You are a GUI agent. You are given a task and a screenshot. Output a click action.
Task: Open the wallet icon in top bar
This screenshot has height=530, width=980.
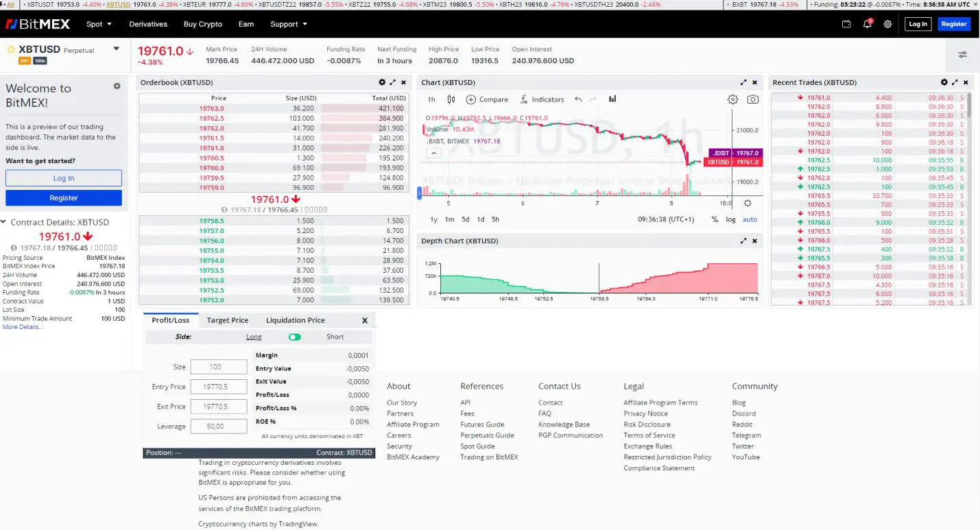pyautogui.click(x=846, y=24)
